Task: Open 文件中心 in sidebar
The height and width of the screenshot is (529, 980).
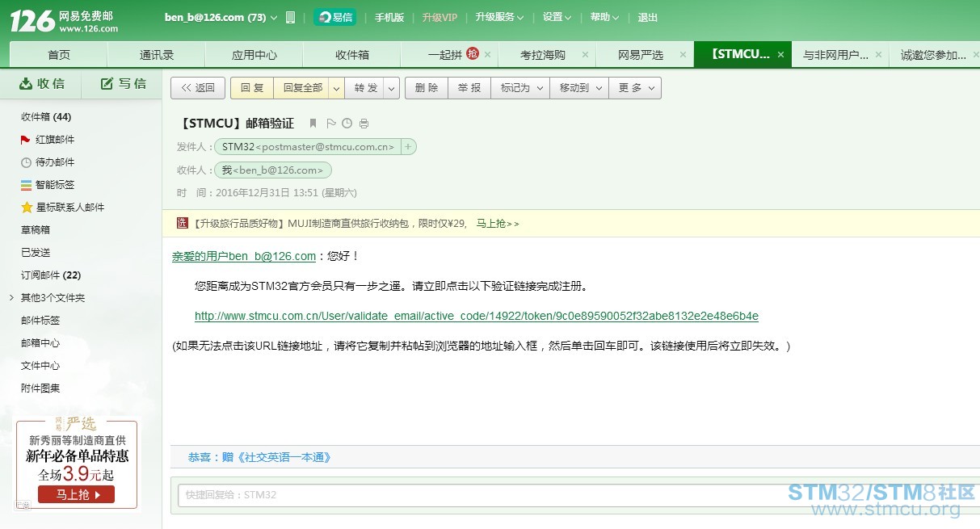Action: pyautogui.click(x=40, y=366)
